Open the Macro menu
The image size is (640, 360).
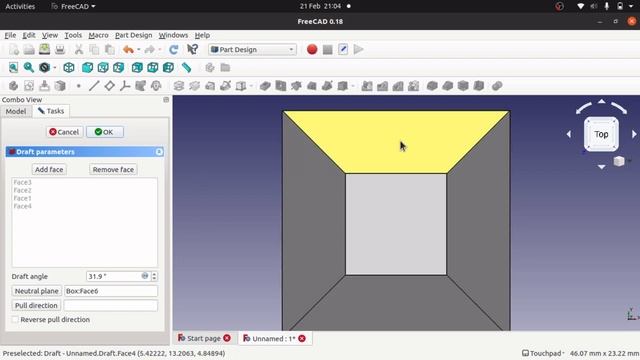click(x=98, y=35)
